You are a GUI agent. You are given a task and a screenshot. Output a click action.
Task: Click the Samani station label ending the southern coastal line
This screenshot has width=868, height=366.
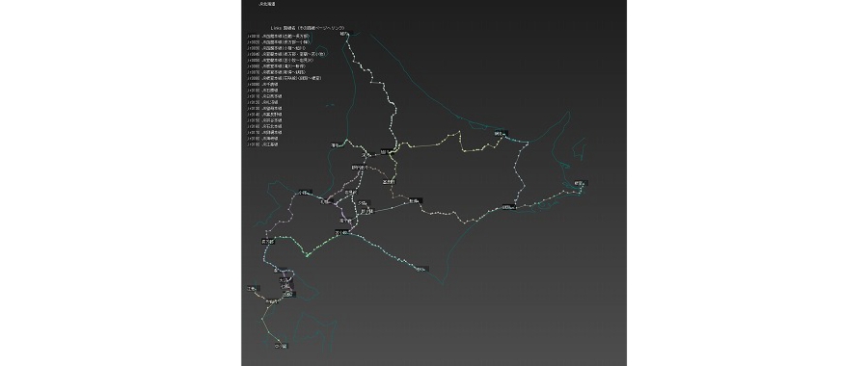421,270
